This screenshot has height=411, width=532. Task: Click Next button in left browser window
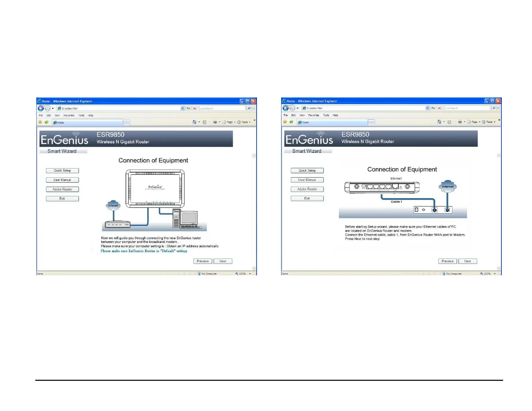click(x=223, y=261)
